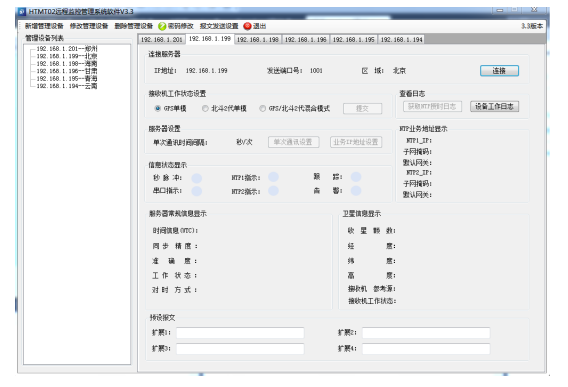Choose GPS/北斗2代混合模式 radio option
568x387 pixels.
[262, 108]
